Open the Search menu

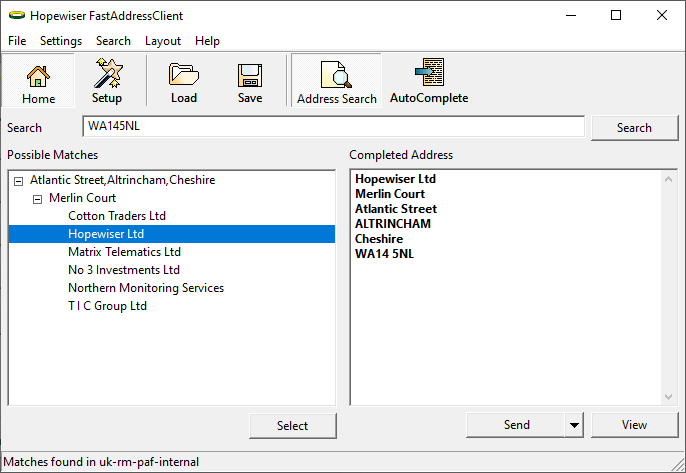point(113,41)
